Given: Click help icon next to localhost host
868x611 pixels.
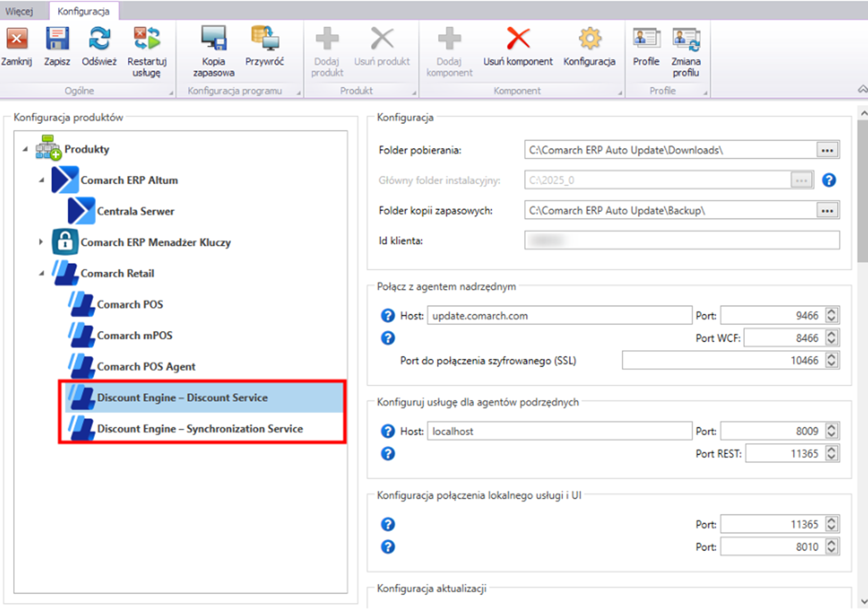Looking at the screenshot, I should 387,431.
